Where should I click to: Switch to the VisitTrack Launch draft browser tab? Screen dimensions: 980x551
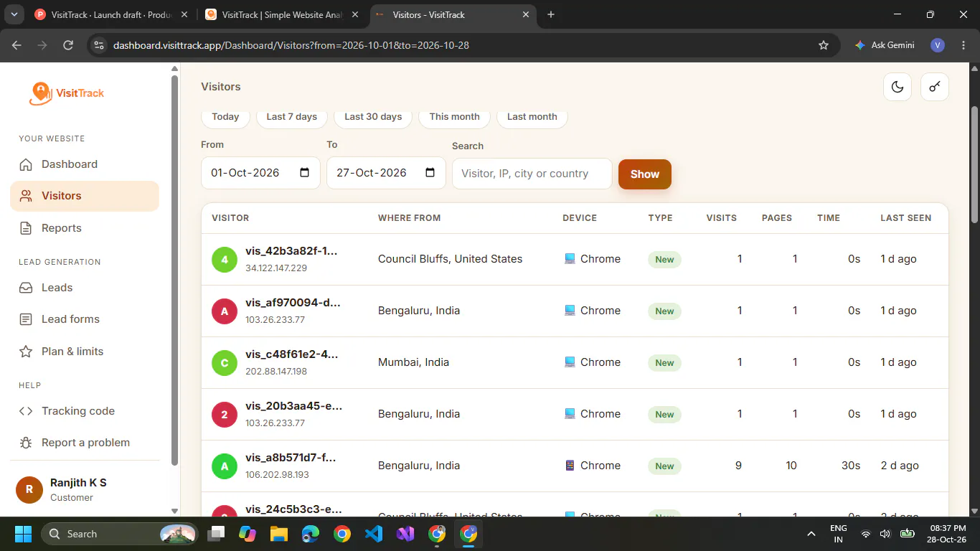[110, 14]
